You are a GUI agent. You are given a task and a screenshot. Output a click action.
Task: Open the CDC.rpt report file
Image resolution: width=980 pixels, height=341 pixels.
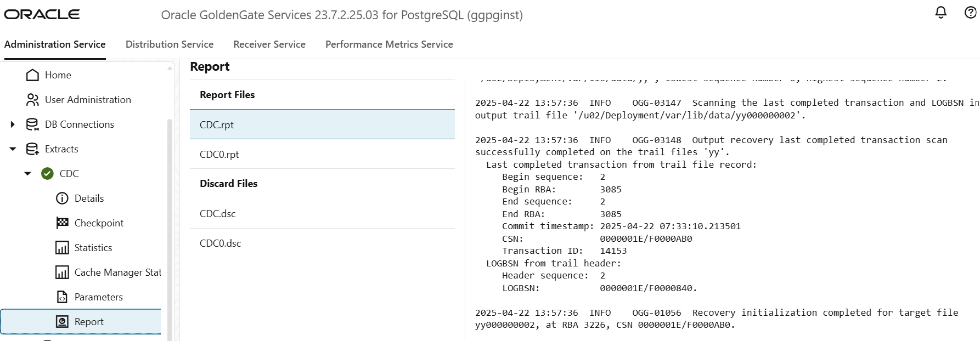(x=322, y=124)
